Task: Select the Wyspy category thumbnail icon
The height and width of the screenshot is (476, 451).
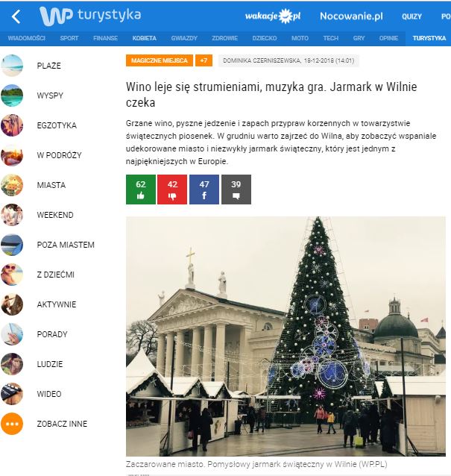Action: 12,95
